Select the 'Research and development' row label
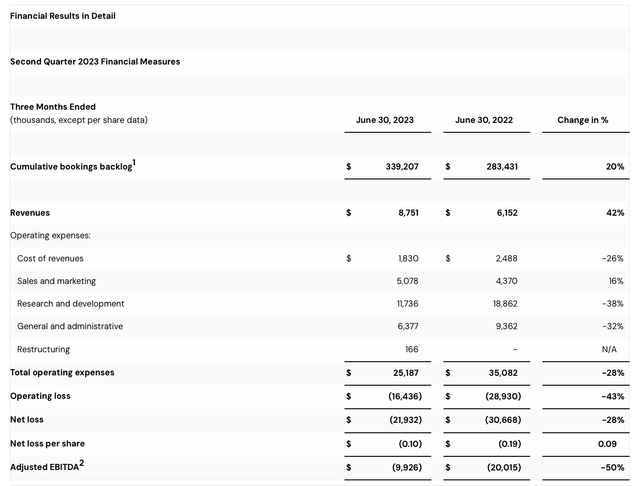 [71, 304]
